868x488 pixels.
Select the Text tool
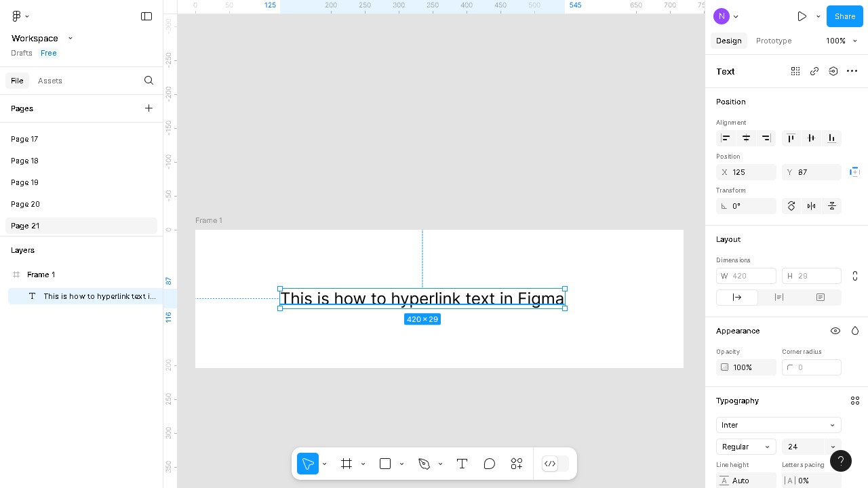tap(462, 464)
